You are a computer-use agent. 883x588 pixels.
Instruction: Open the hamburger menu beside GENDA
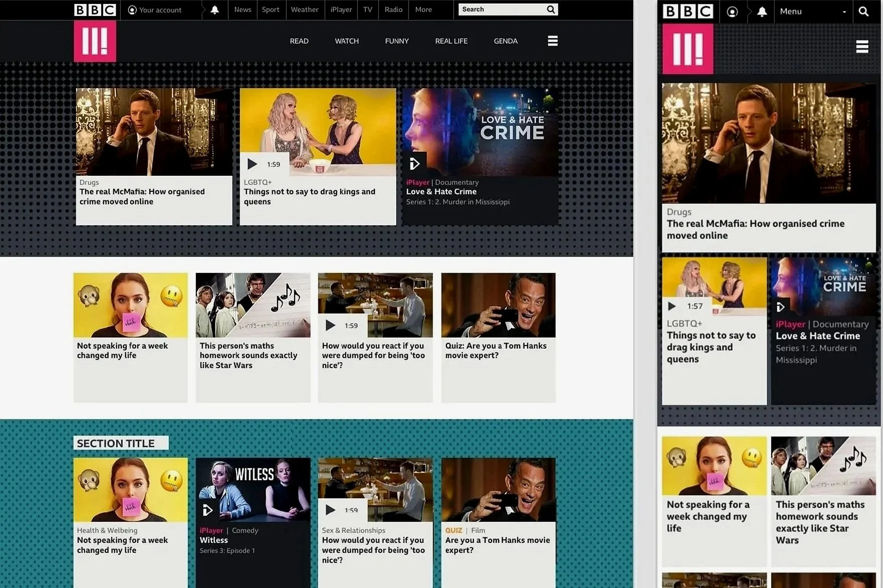553,41
